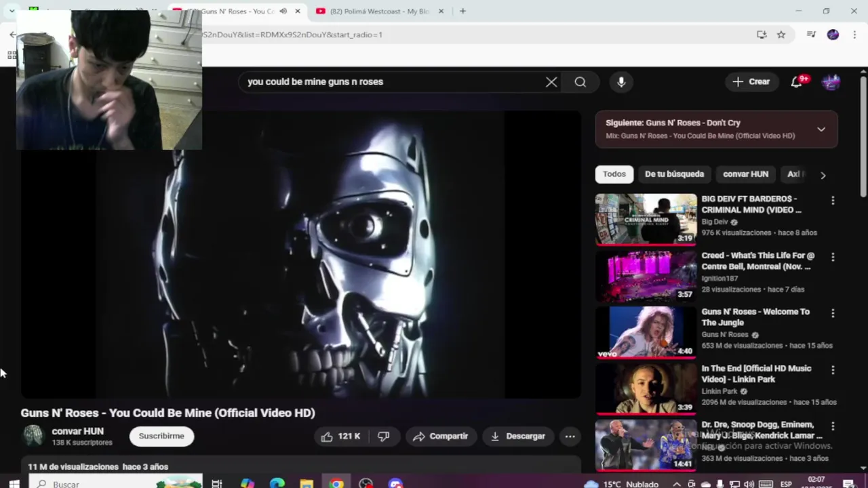Viewport: 868px width, 488px height.
Task: Open Copilot from taskbar
Action: coord(247,484)
